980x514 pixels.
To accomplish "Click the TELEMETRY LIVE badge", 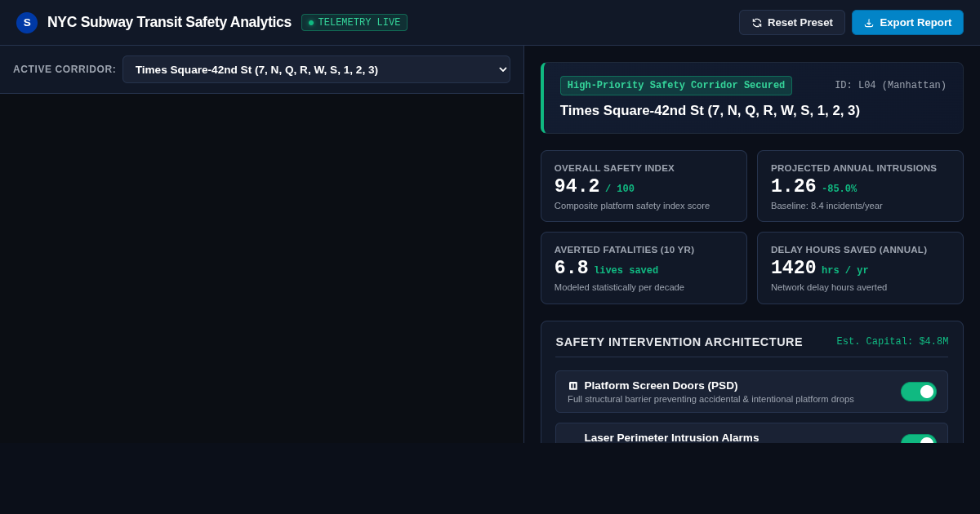I will [354, 23].
